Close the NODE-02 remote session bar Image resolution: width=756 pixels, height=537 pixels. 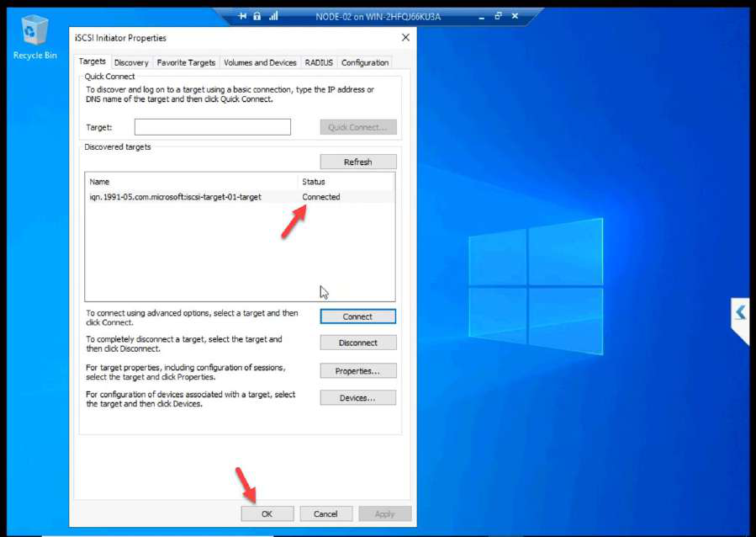pos(515,16)
